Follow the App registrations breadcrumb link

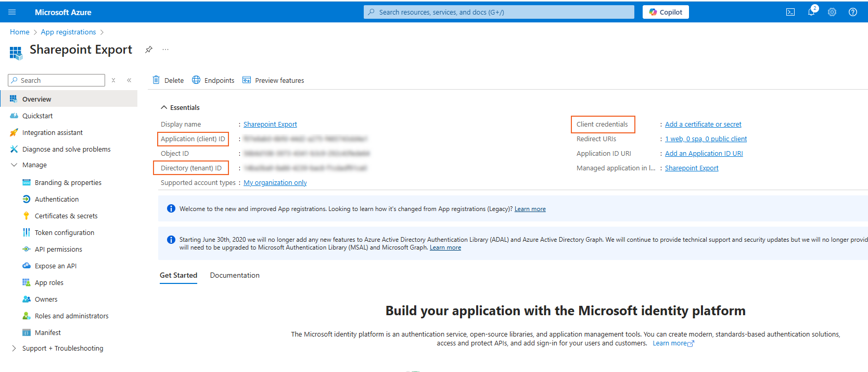coord(68,32)
